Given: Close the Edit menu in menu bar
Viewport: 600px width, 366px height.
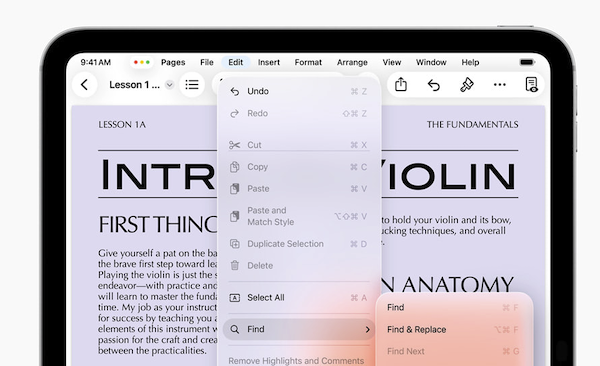Looking at the screenshot, I should pyautogui.click(x=236, y=62).
